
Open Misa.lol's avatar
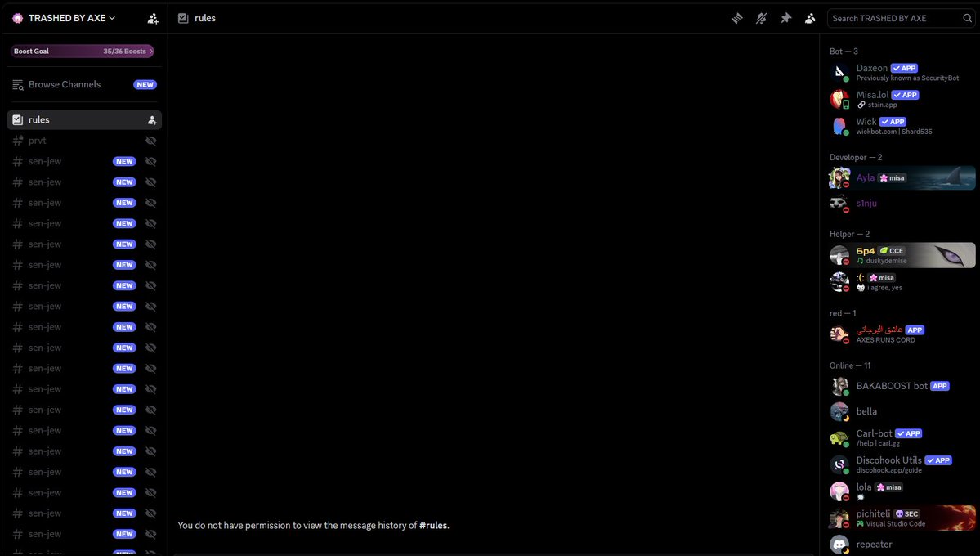pos(839,100)
